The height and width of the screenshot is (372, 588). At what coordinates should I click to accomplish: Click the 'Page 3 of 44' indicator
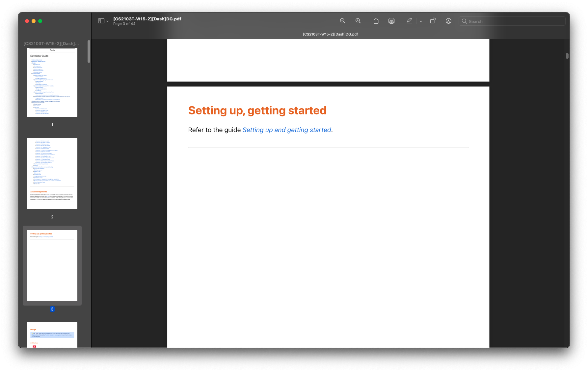[x=124, y=24]
